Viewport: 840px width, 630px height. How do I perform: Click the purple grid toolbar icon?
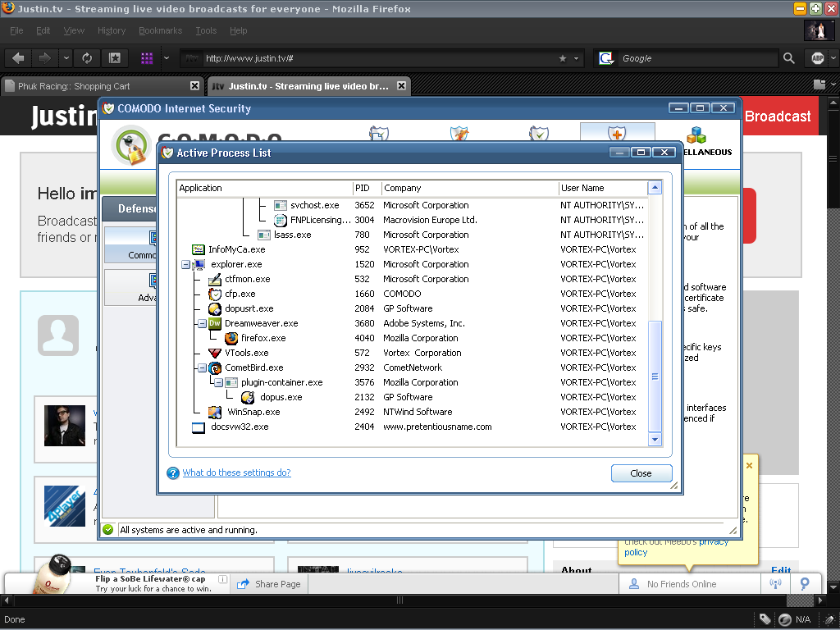point(147,58)
